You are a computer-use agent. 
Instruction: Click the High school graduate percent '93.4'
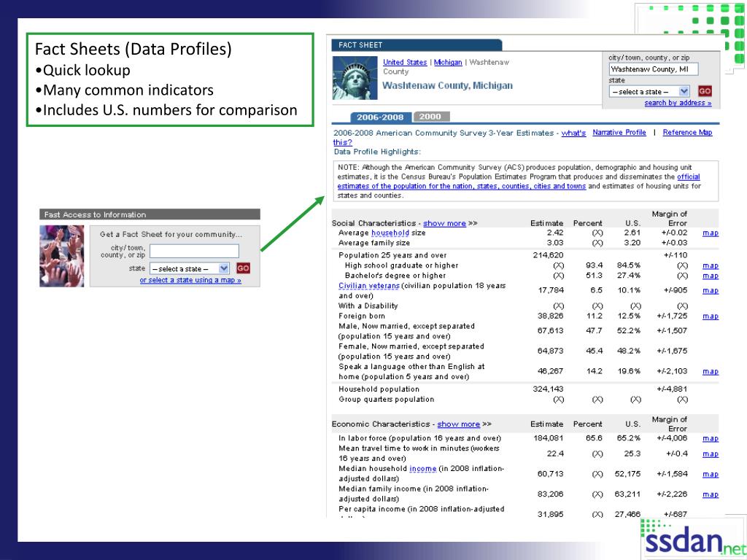[x=594, y=265]
